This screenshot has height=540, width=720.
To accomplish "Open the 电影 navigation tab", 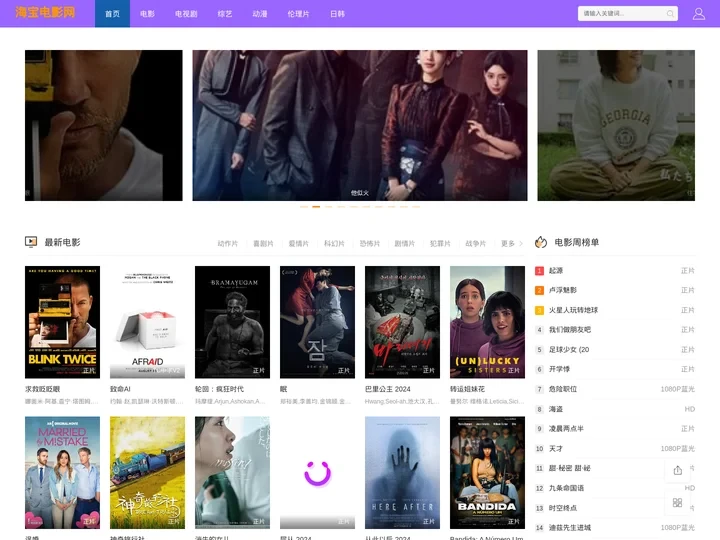I will pyautogui.click(x=147, y=14).
